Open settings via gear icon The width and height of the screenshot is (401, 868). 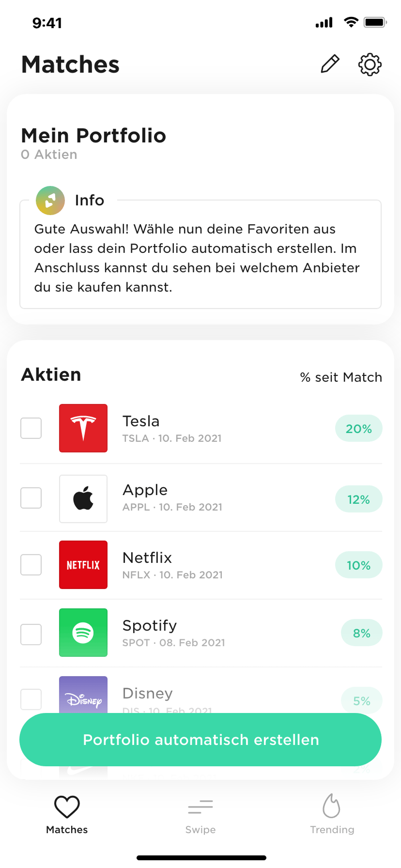pyautogui.click(x=370, y=64)
